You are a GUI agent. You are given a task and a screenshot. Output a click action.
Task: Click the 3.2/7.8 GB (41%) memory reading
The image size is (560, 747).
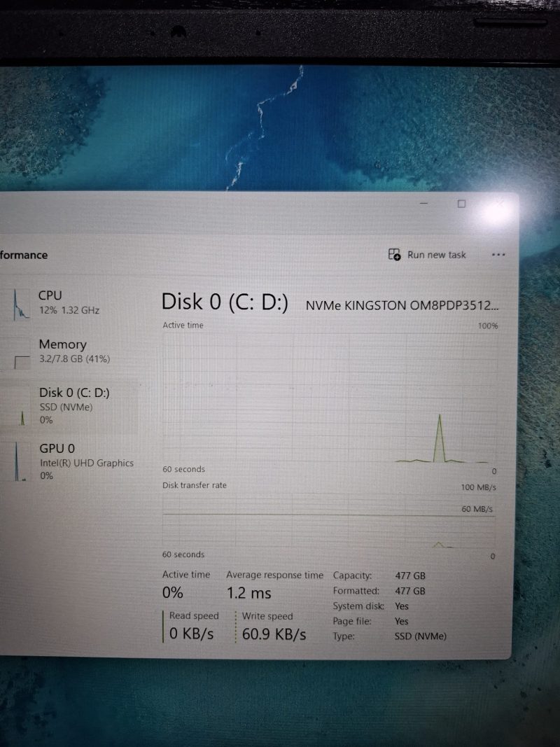pos(74,358)
